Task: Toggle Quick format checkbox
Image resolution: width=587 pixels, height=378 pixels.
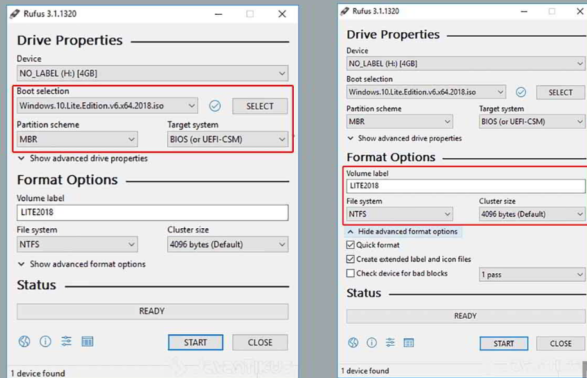Action: (x=350, y=245)
